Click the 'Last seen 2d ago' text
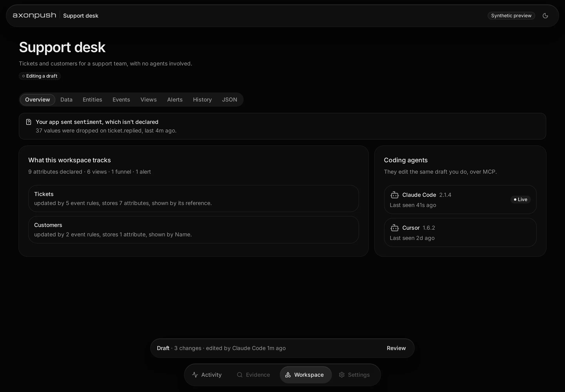Screen dimensions: 565x392 [x=412, y=238]
